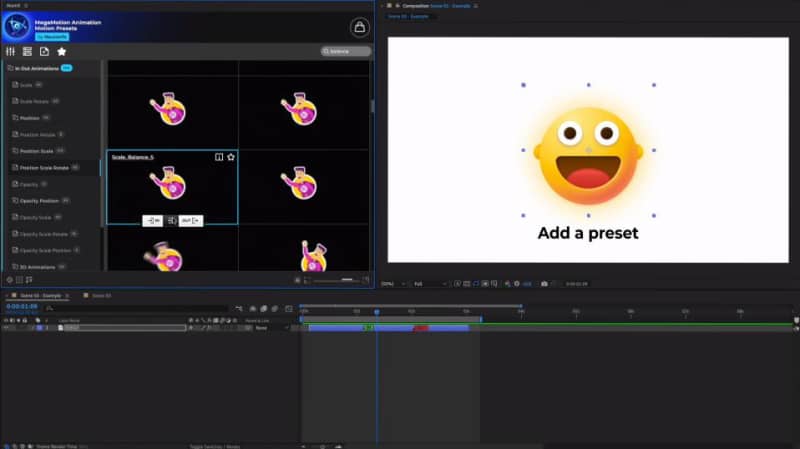Open the 3D Animations folder
800x449 pixels.
coord(37,267)
